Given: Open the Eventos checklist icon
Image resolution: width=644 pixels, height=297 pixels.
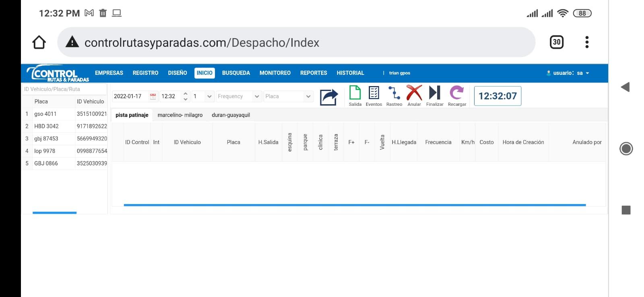Looking at the screenshot, I should pos(374,93).
